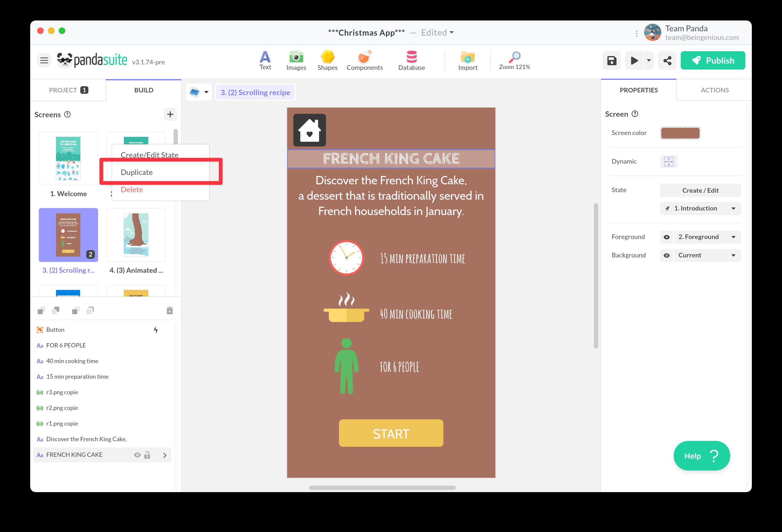Select the 1. Welcome screen thumbnail
Image resolution: width=782 pixels, height=532 pixels.
[68, 158]
